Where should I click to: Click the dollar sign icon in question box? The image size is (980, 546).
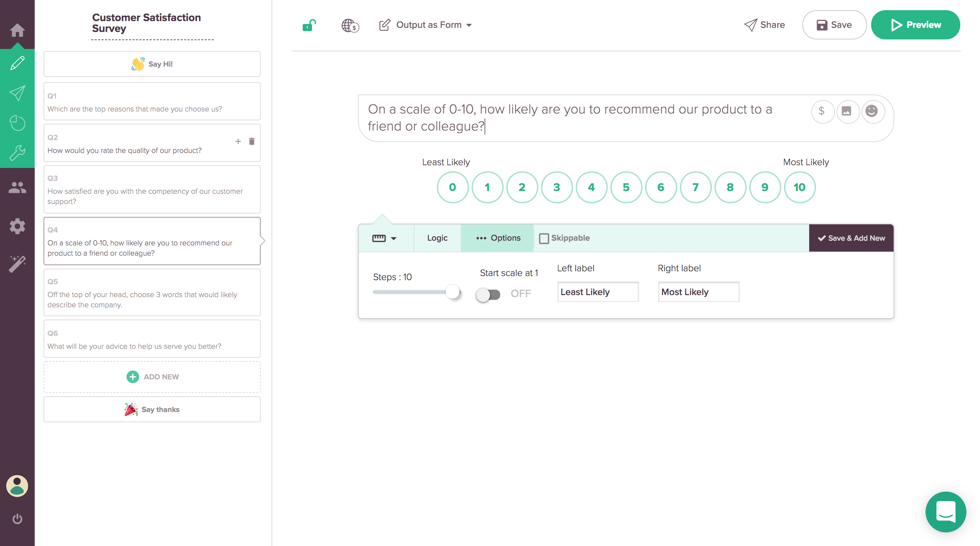pyautogui.click(x=821, y=111)
